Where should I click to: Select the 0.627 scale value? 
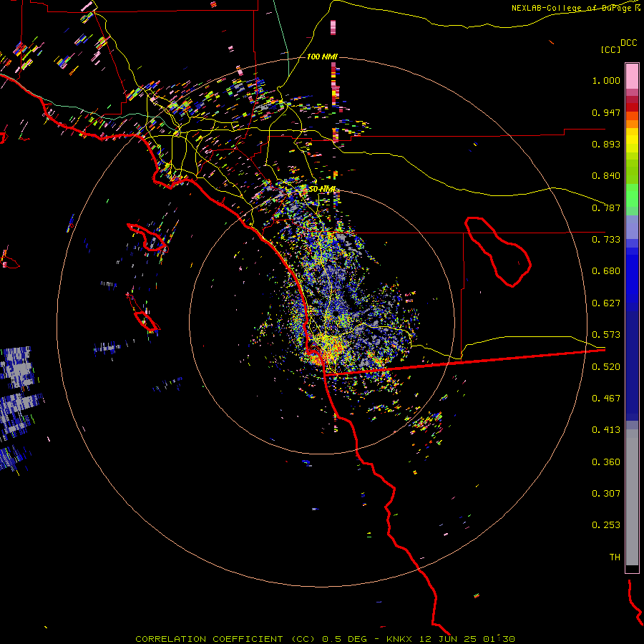point(606,303)
